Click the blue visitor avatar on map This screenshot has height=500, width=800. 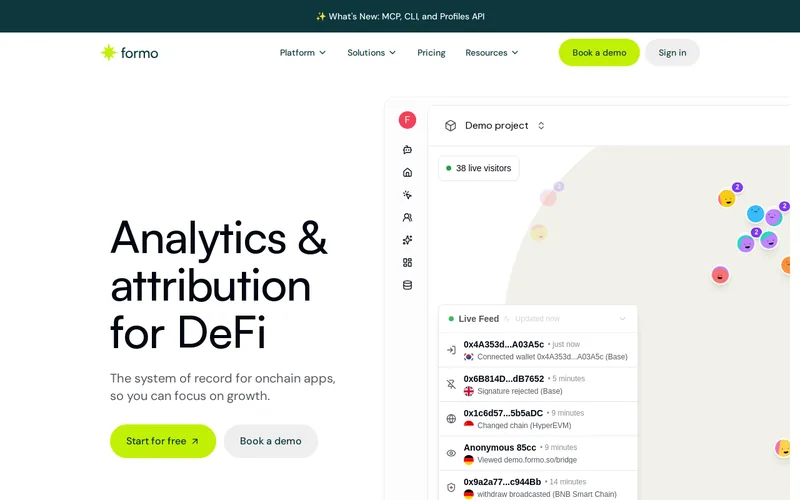[x=755, y=213]
